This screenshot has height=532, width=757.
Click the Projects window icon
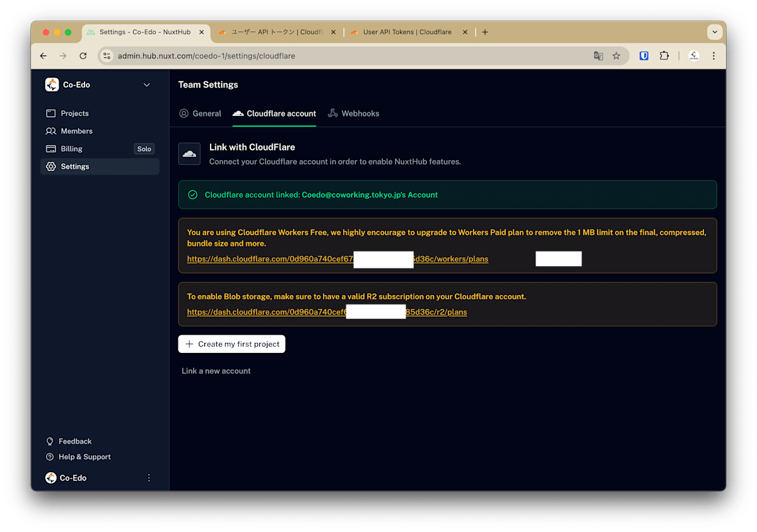51,113
